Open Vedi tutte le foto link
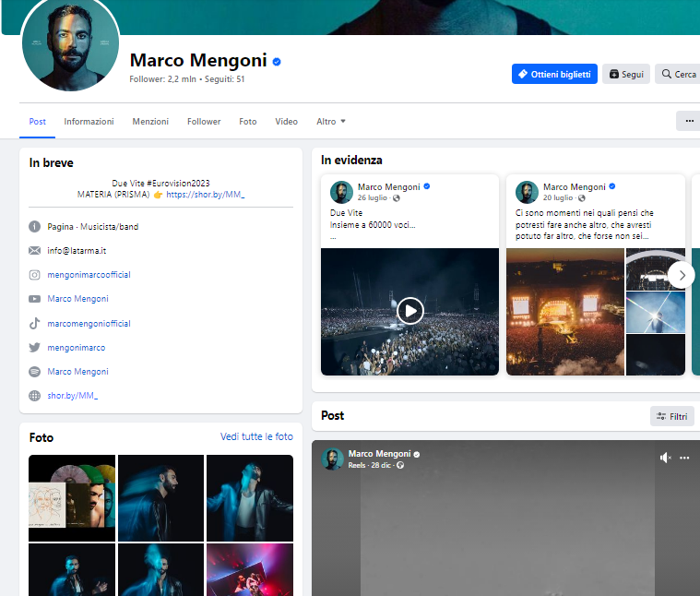 tap(256, 437)
